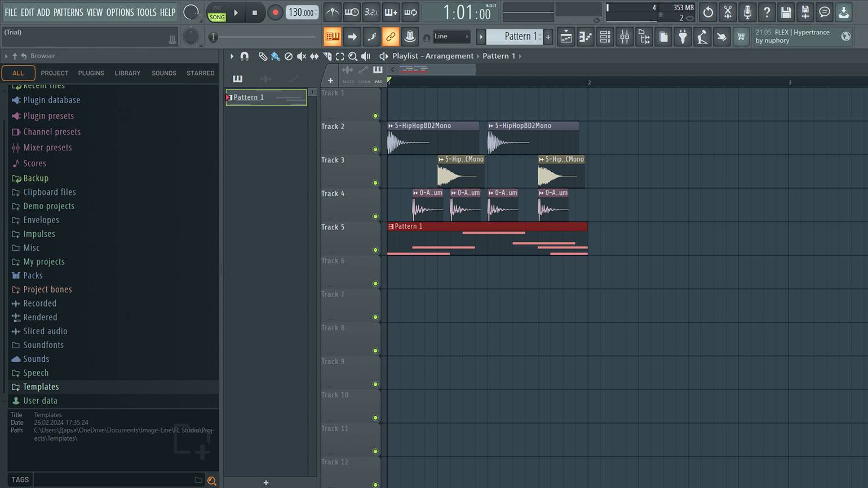Toggle step editing footprint button
This screenshot has height=488, width=868.
(371, 37)
